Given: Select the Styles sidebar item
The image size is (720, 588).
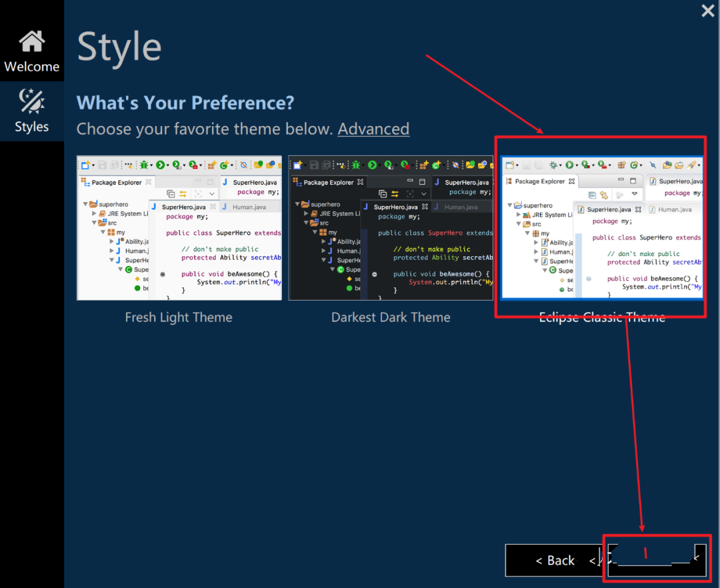Looking at the screenshot, I should coord(32,111).
